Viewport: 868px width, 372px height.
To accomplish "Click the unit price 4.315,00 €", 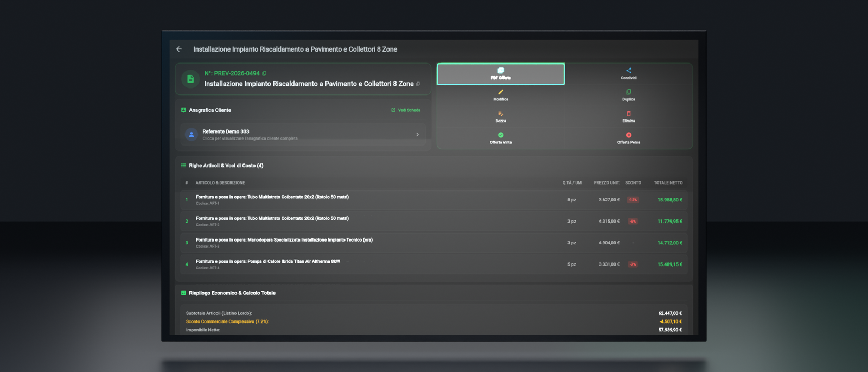I will 609,222.
